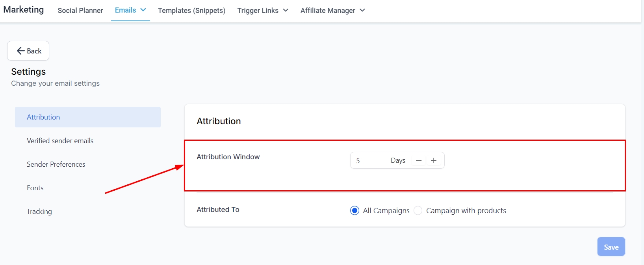Select the All Campaigns radio button
Screen dimensions: 644x265
tap(354, 211)
